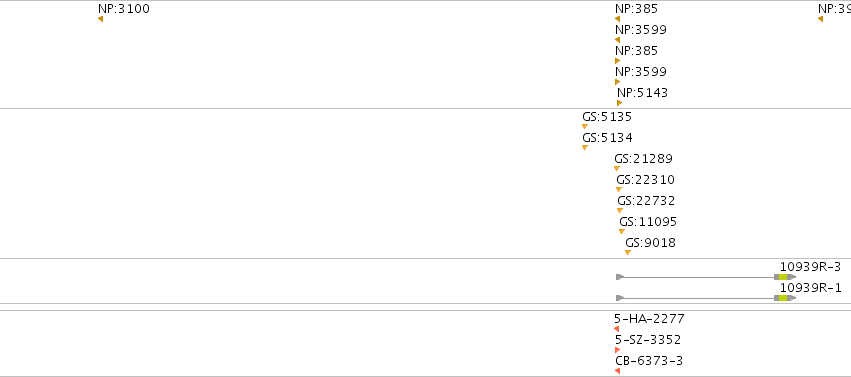
Task: Click gray start exon of 10939R-1
Action: (x=620, y=298)
